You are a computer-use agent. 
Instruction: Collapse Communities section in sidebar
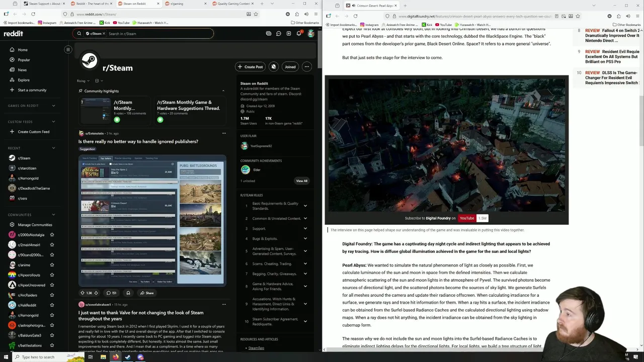click(53, 215)
